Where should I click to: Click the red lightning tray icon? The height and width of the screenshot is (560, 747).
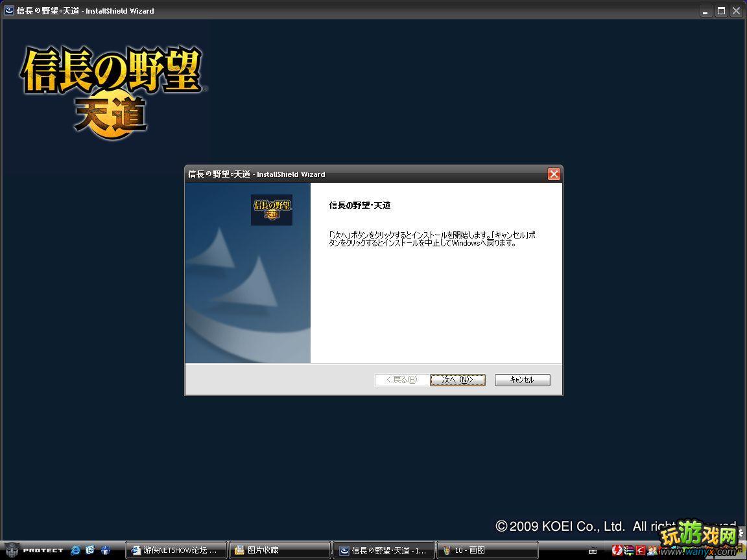617,550
